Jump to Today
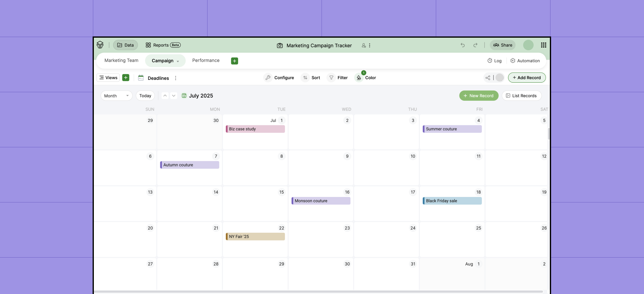644x294 pixels. (x=145, y=96)
